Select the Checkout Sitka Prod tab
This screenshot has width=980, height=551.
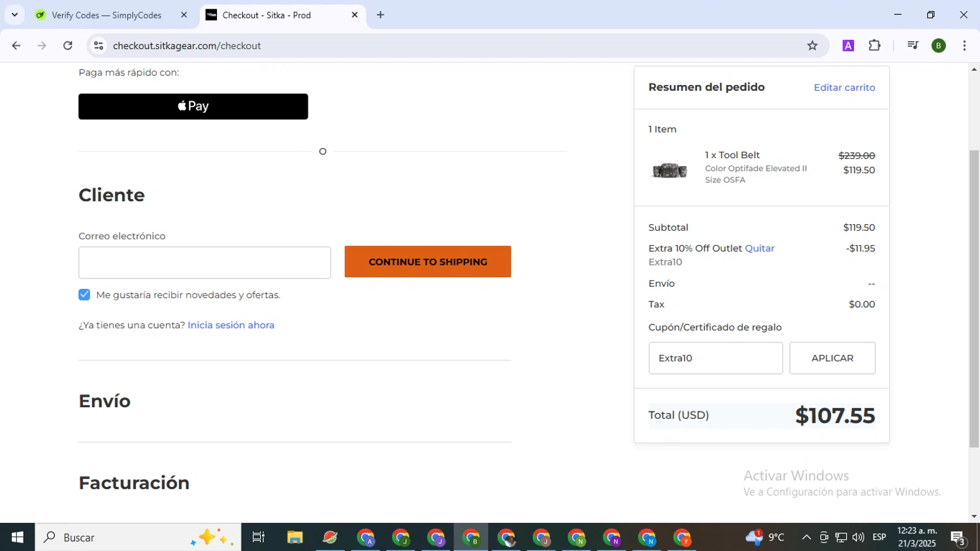tap(267, 15)
